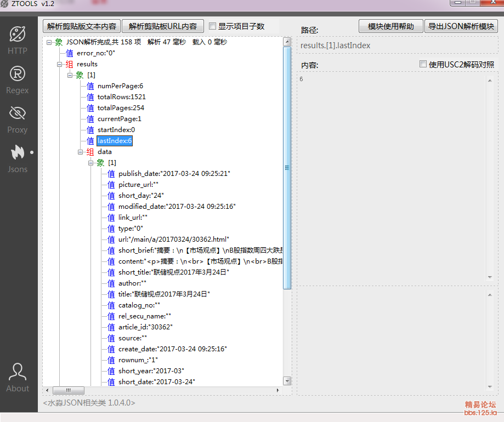The height and width of the screenshot is (422, 504).
Task: Select the modified_date tree row
Action: point(177,207)
